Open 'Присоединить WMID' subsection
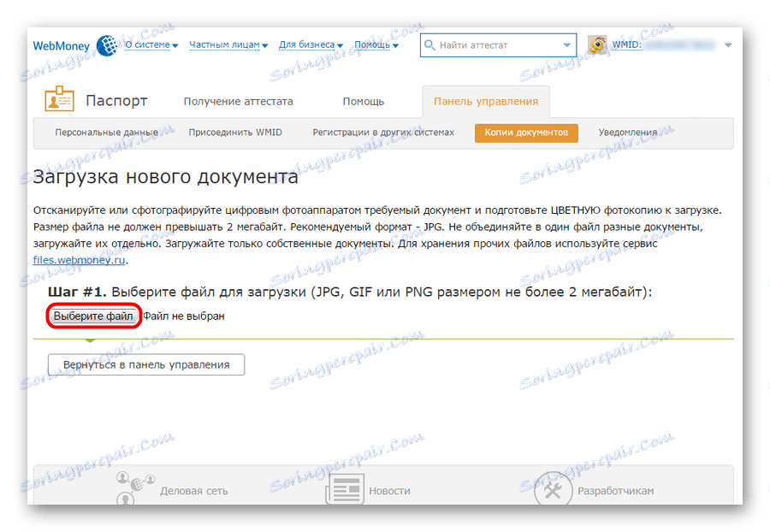Viewport: 770px width, 532px height. coord(235,133)
